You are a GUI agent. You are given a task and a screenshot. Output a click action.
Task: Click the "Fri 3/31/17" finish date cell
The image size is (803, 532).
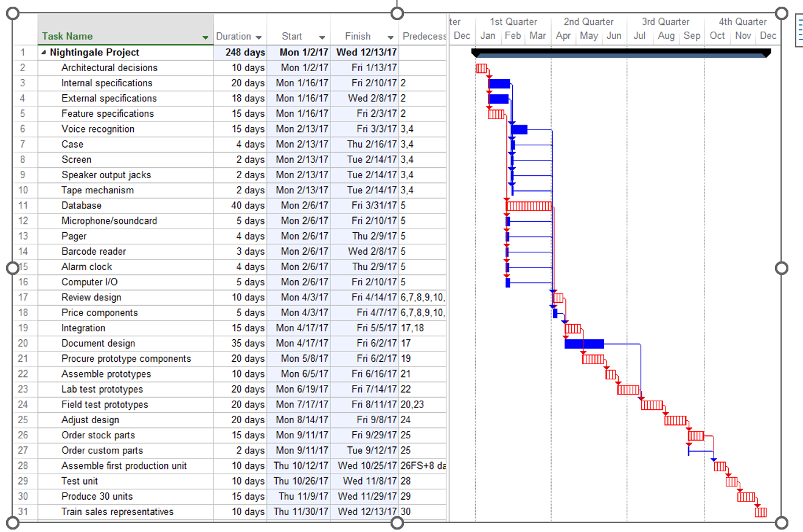364,206
